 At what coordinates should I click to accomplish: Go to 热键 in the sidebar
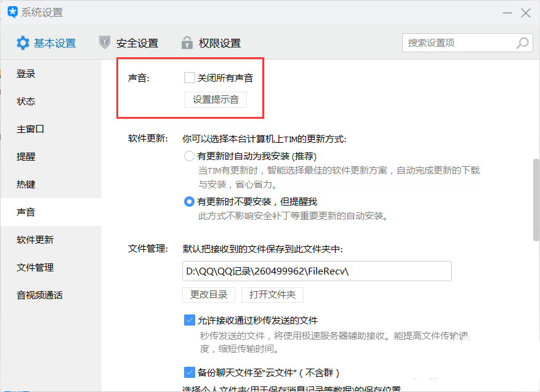tap(26, 185)
